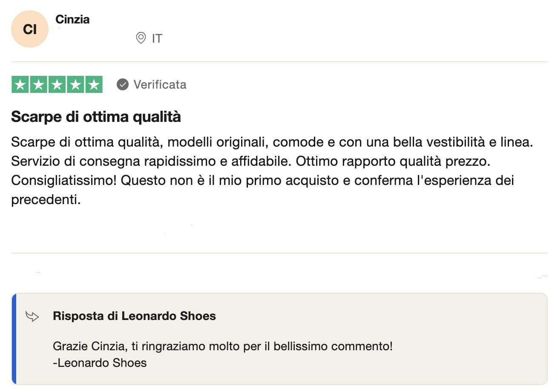This screenshot has height=392, width=558.
Task: Click the -Leonardo Shoes signature line
Action: click(x=100, y=363)
